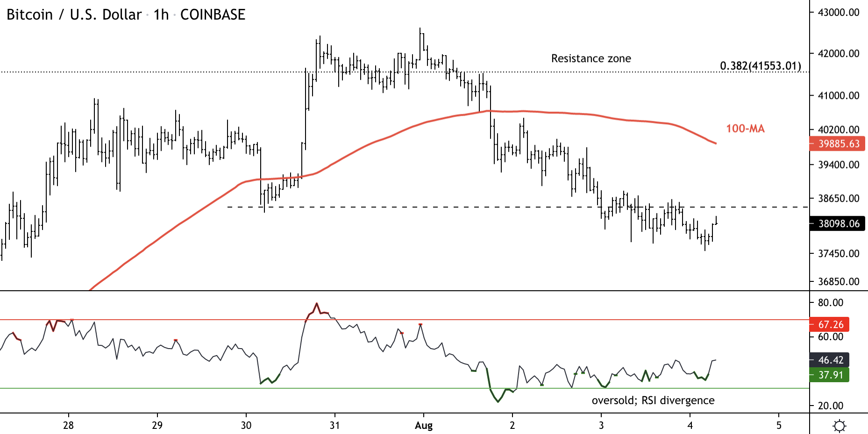Click the 43000.00 price axis label

tap(839, 13)
